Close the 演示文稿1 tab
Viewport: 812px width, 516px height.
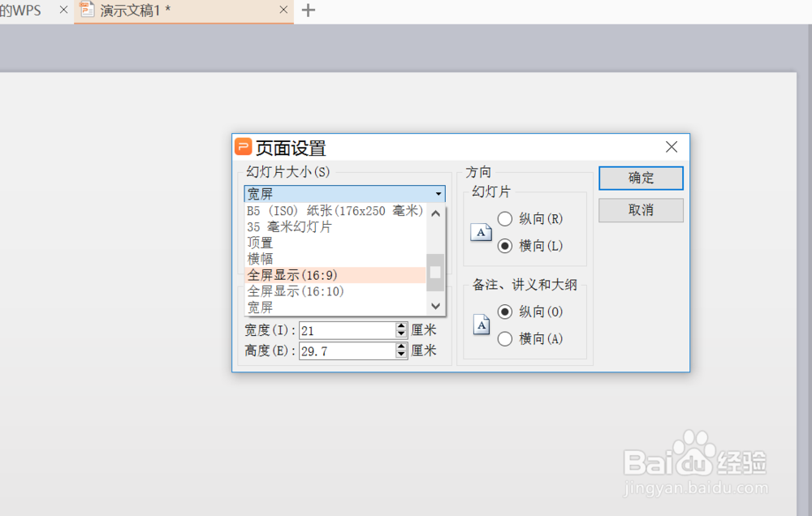coord(283,10)
